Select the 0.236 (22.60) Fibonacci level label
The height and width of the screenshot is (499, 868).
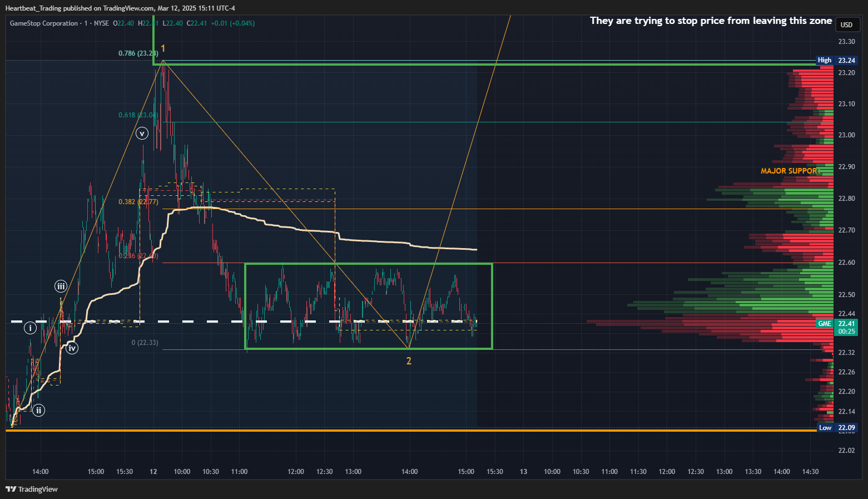138,256
